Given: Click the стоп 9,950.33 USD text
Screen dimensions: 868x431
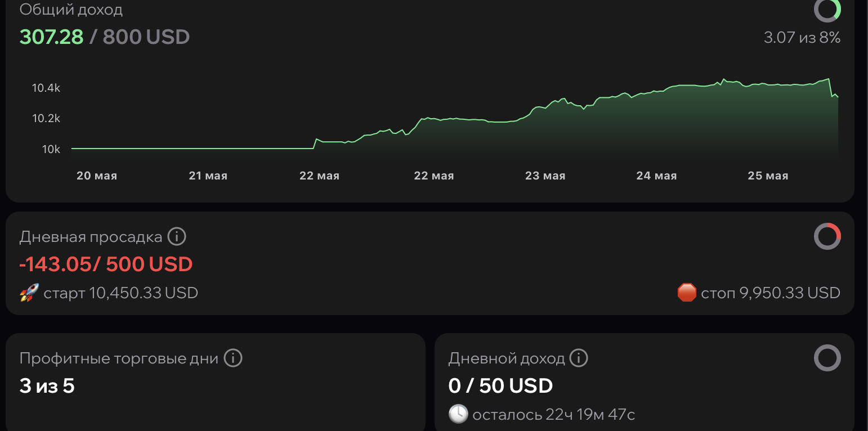Looking at the screenshot, I should (x=770, y=293).
